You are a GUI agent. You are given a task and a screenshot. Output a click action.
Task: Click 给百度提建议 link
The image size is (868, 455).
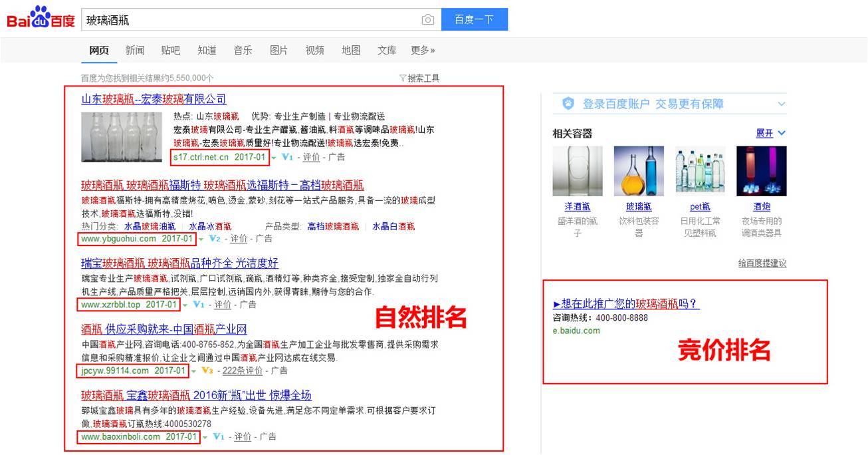(x=762, y=263)
